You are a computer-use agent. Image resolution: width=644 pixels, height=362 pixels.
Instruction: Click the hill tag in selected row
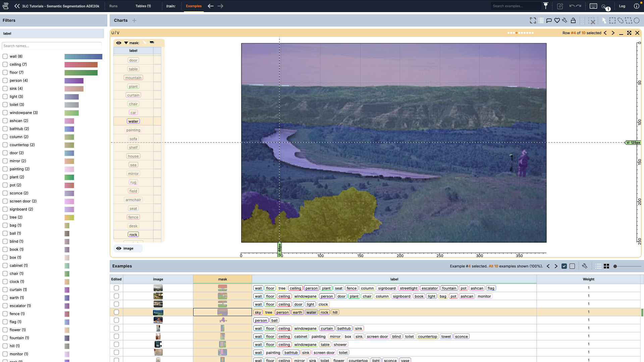click(x=335, y=312)
